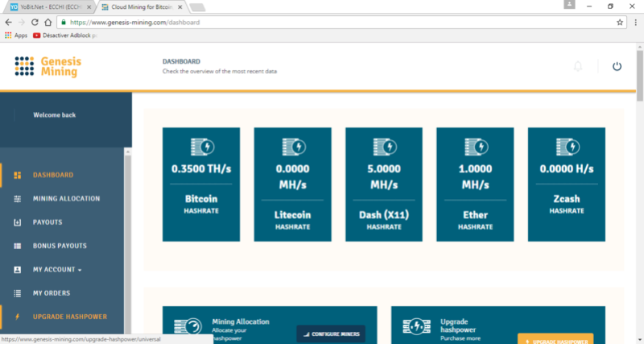The width and height of the screenshot is (644, 344).
Task: Click the page vertical scrollbar
Action: click(x=640, y=77)
